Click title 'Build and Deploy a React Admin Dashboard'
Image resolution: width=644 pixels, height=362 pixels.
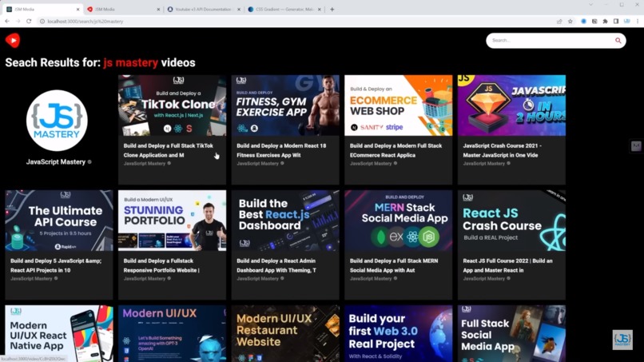pyautogui.click(x=276, y=265)
